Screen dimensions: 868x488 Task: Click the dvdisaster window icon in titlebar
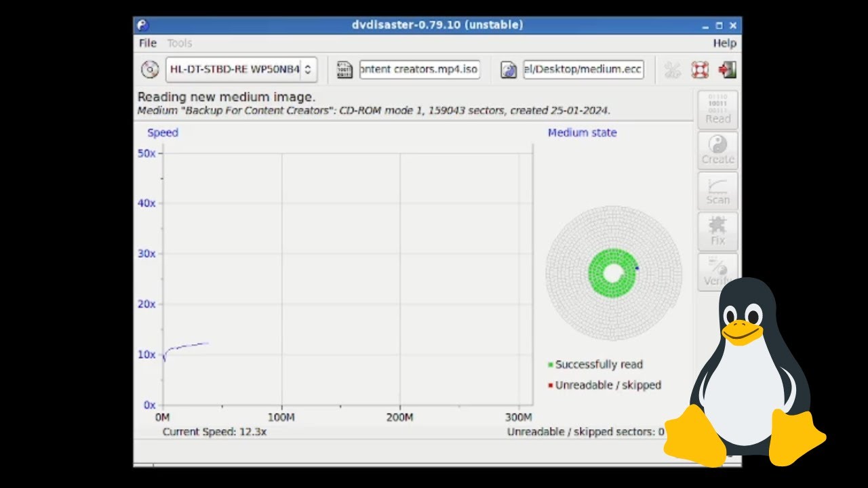point(142,25)
